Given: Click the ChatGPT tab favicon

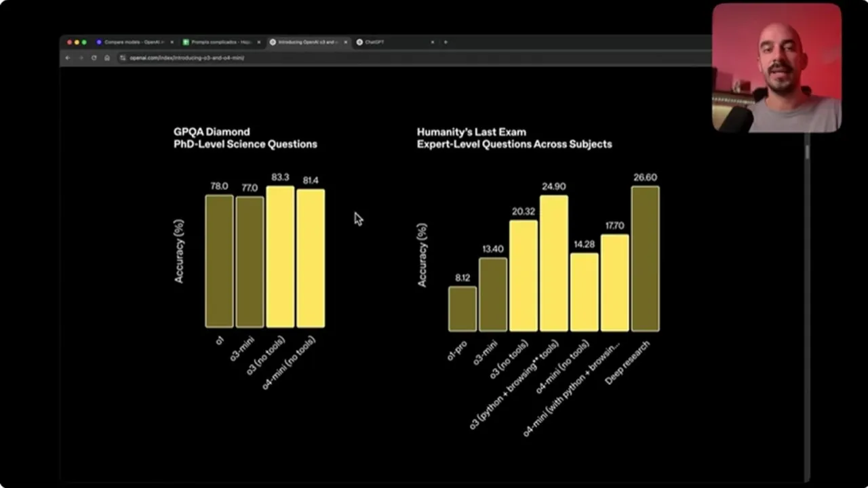Looking at the screenshot, I should tap(359, 42).
